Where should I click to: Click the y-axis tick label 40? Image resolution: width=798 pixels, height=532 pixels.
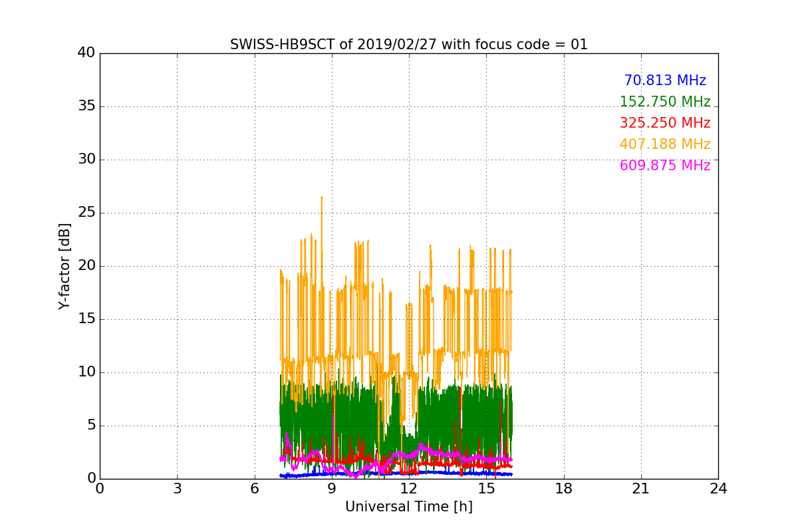(86, 53)
